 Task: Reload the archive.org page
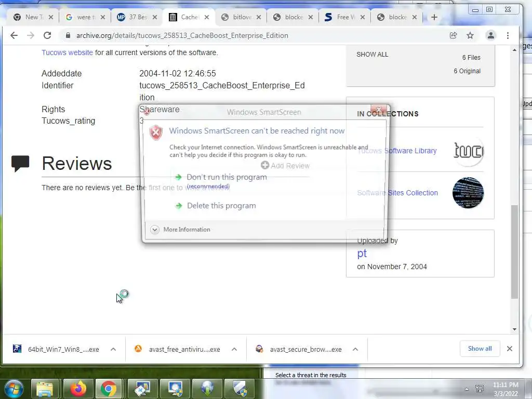47,35
